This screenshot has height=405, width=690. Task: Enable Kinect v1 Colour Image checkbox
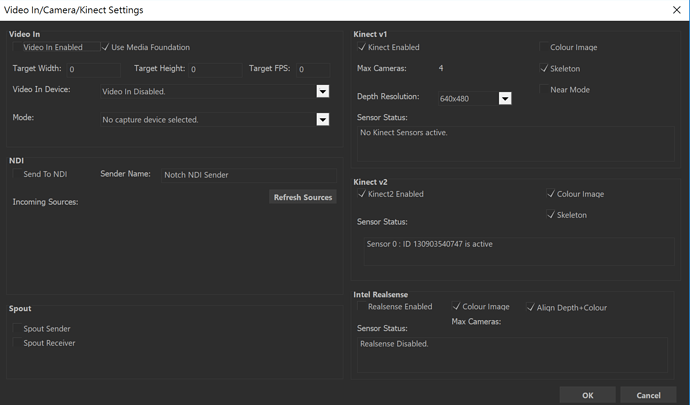(544, 47)
